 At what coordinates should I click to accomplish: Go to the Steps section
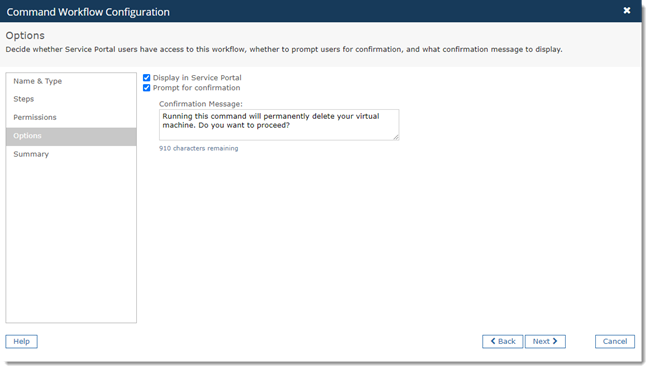71,99
